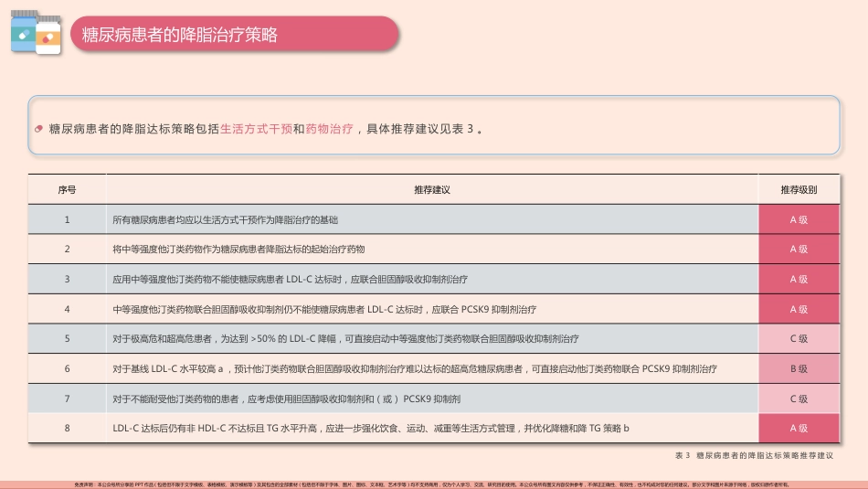
Task: Click the C 级 grade cell in row 7
Action: click(799, 399)
